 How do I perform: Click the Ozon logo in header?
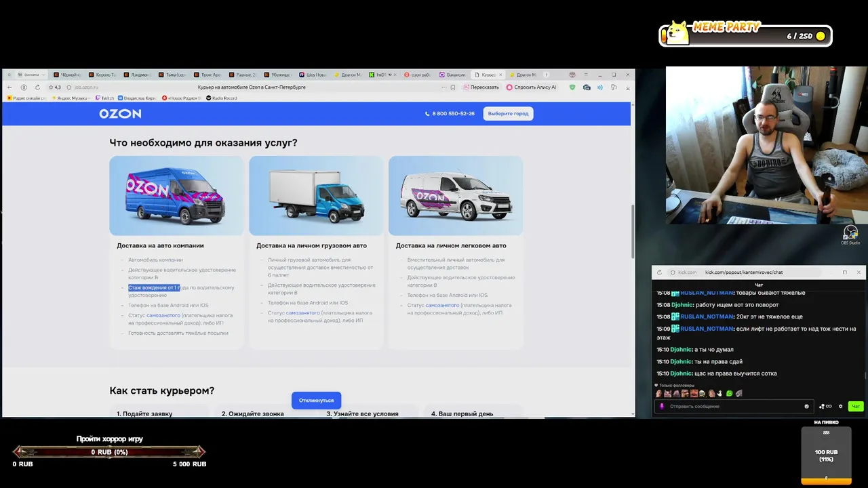(x=120, y=114)
